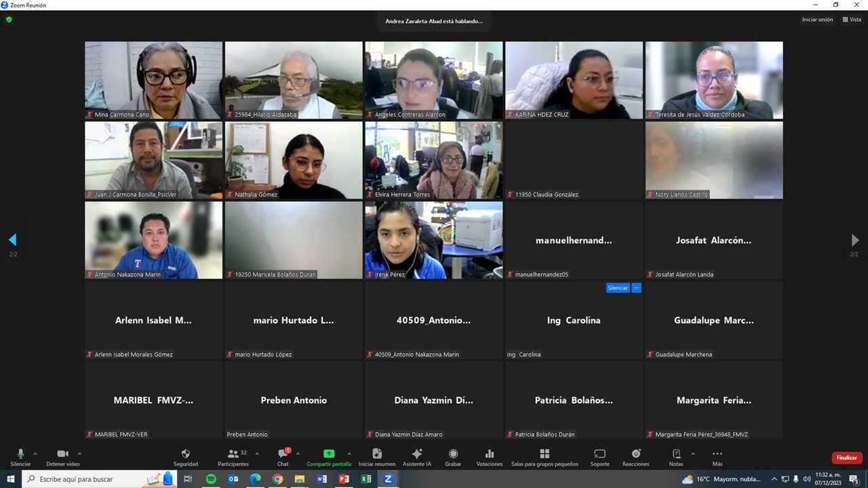Open Votaciones polls icon
The height and width of the screenshot is (488, 868).
[490, 454]
